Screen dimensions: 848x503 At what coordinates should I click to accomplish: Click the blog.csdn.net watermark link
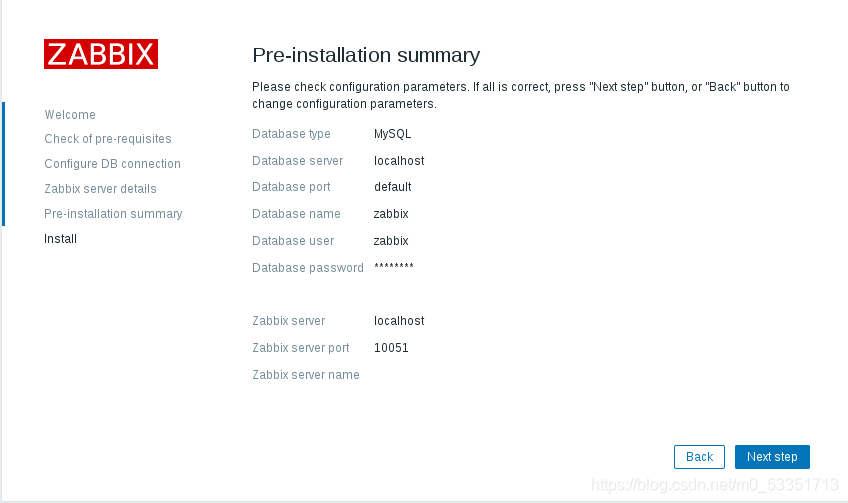714,484
